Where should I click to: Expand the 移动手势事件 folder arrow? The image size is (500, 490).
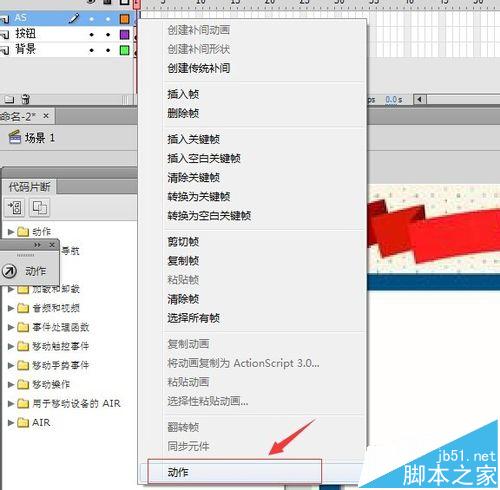click(11, 365)
